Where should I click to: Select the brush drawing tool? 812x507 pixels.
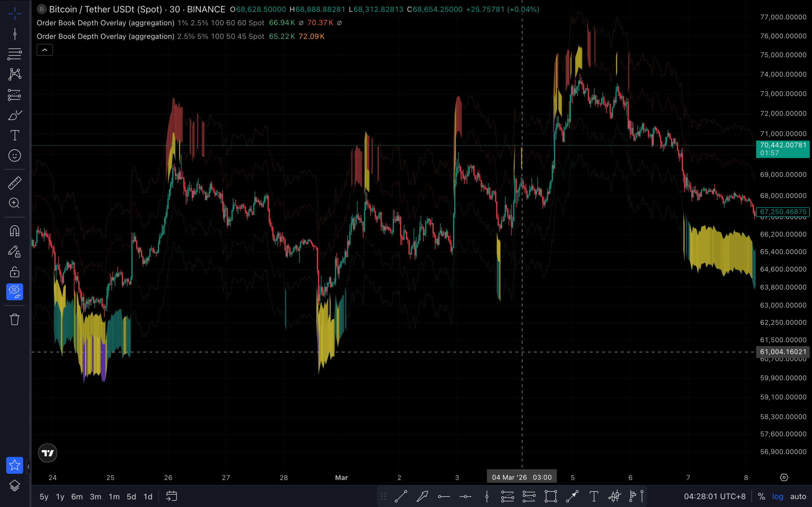(x=14, y=115)
